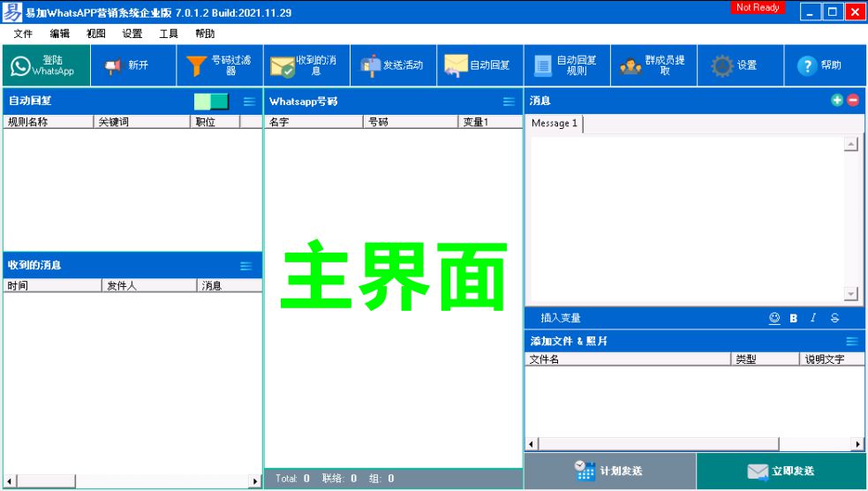Open the 收到的消息 panel menu icon

246,267
